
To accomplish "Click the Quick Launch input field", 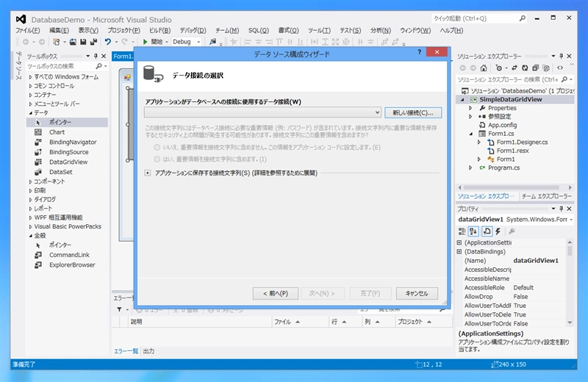I will (476, 18).
